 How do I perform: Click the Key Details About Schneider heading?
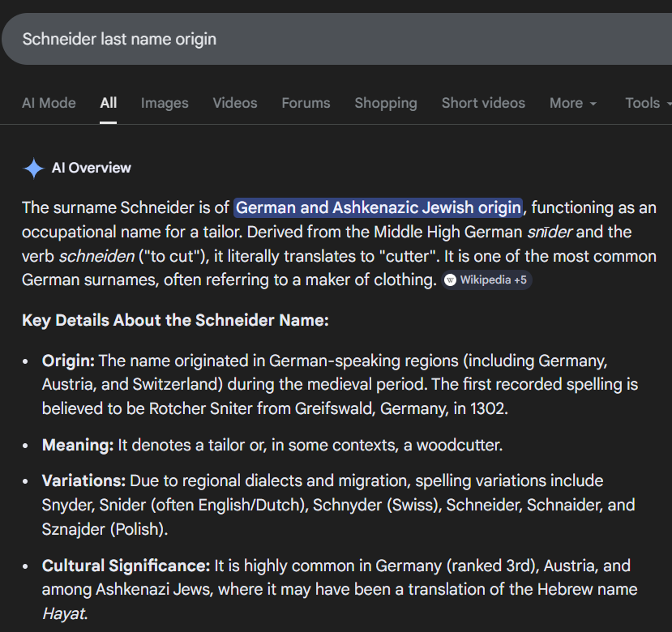(x=175, y=321)
